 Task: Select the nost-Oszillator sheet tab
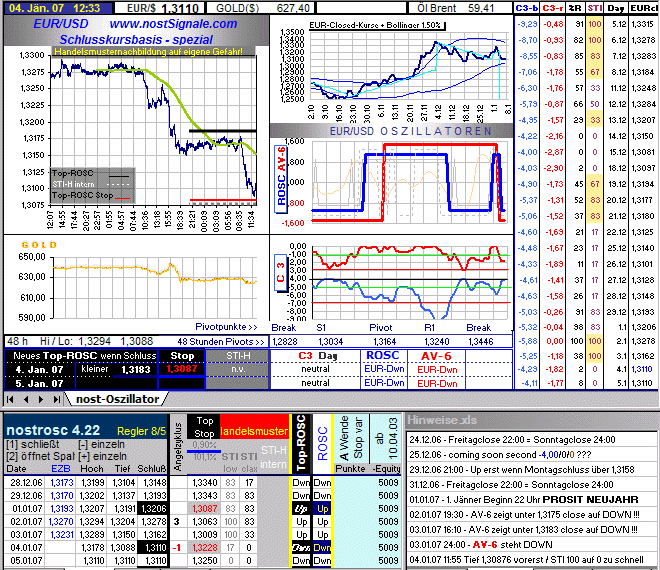(117, 399)
